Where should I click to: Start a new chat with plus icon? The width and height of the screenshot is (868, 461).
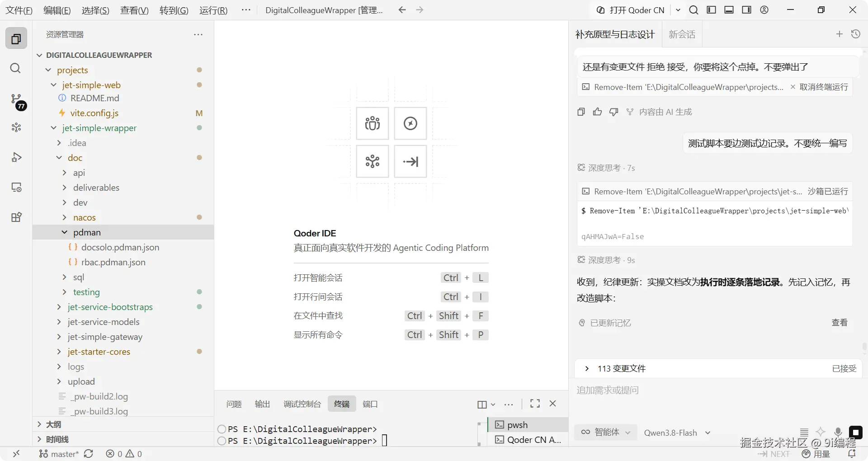840,34
